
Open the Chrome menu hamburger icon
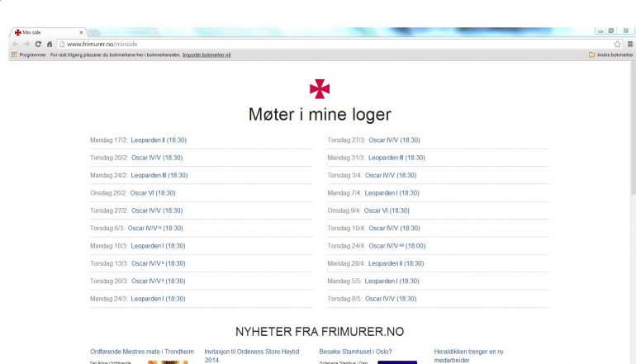click(630, 45)
